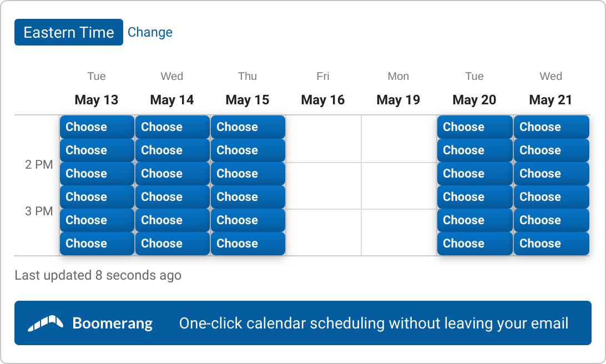Choose the 2 PM slot on Wed May 14
The image size is (606, 364).
pos(173,174)
